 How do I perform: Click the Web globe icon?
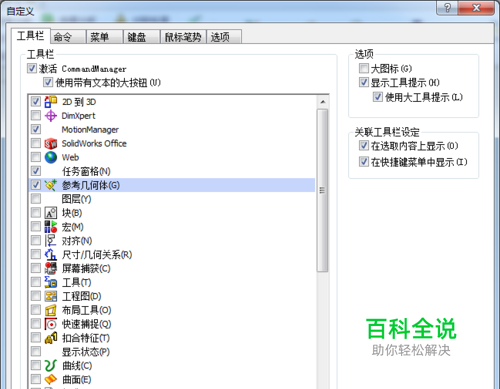pos(51,157)
